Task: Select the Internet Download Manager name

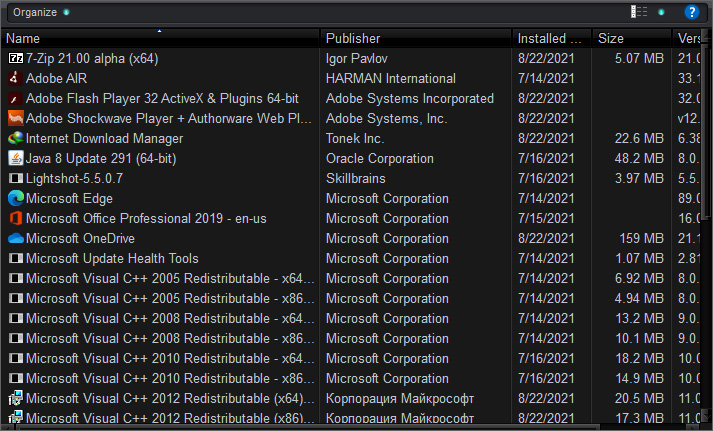Action: [x=104, y=138]
